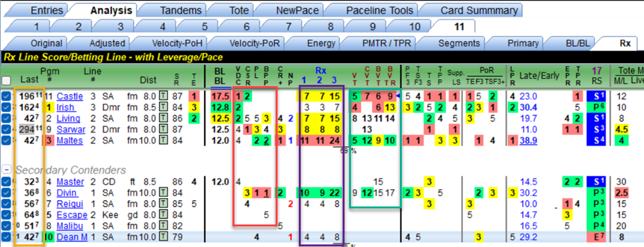Click the turf T icon in Maltes row

164,141
